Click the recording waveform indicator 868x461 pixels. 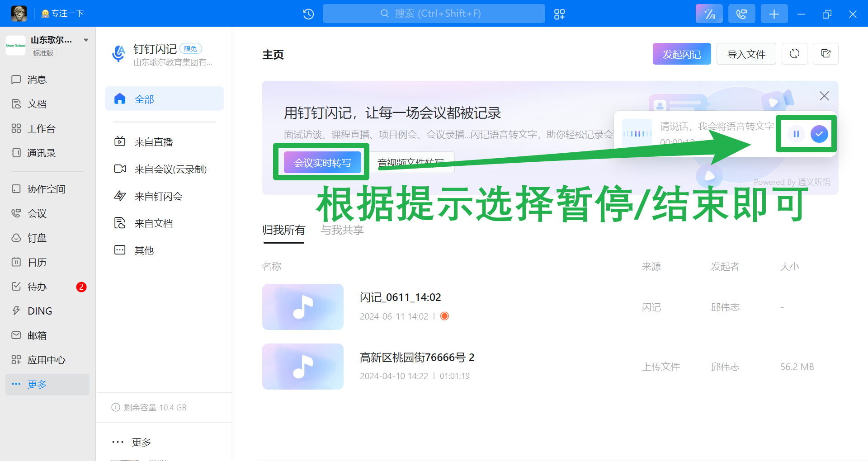tap(637, 133)
